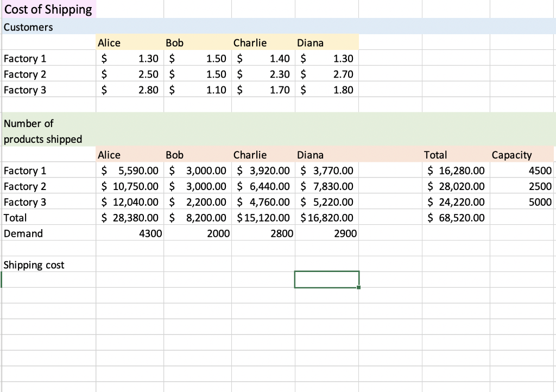
Task: Select cell showing $2,200.00
Action: coord(198,201)
